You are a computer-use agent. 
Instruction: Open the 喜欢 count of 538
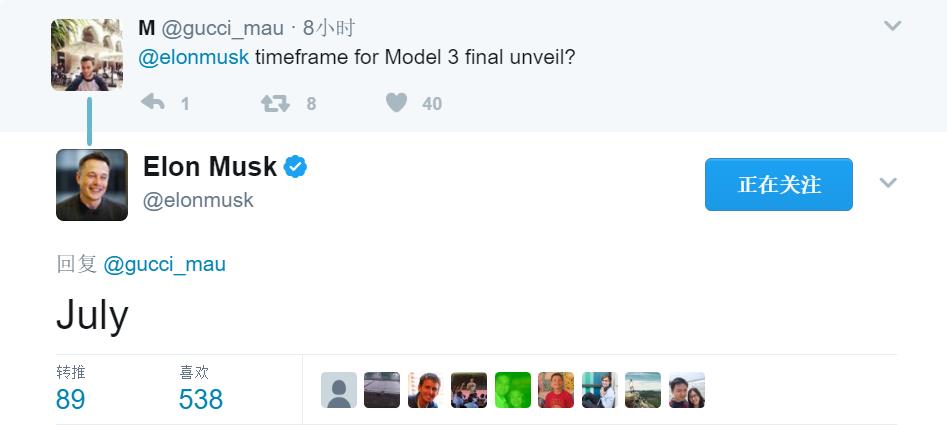200,399
